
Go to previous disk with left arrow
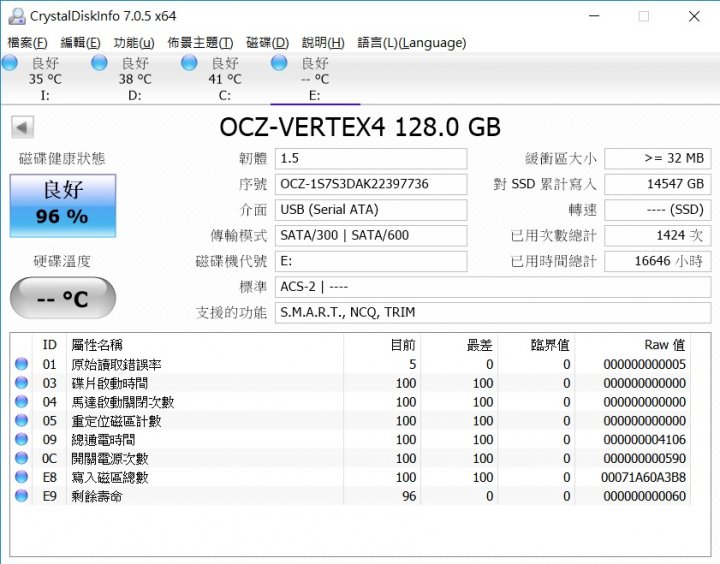click(x=22, y=127)
